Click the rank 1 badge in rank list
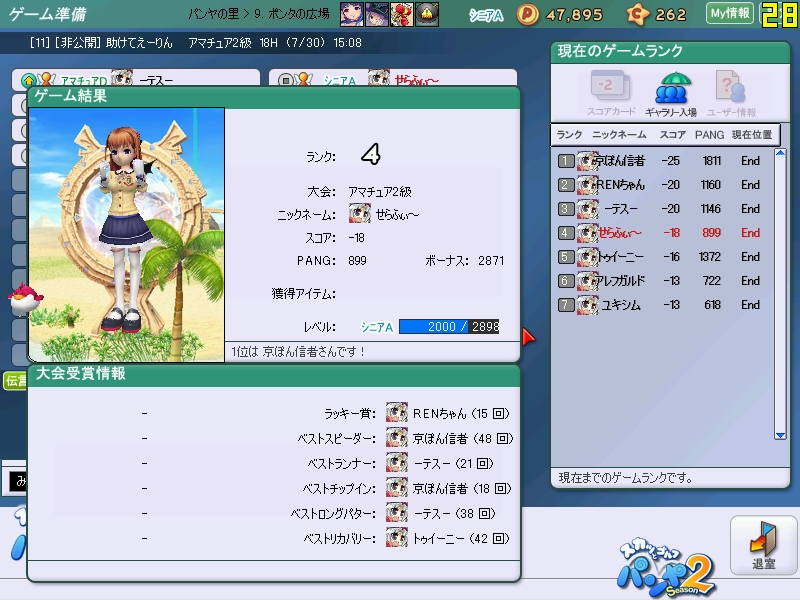 (x=566, y=161)
